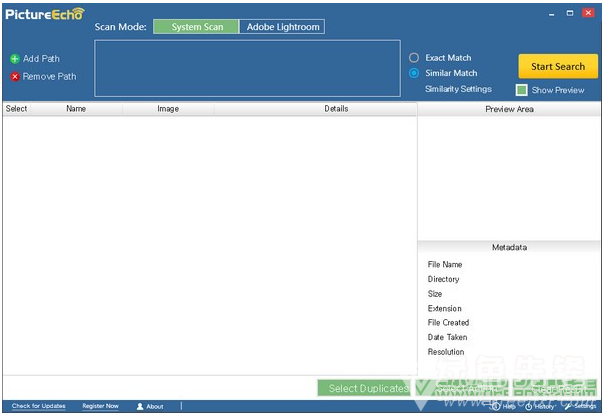The width and height of the screenshot is (605, 415).
Task: Click the Start Search button
Action: click(x=558, y=66)
